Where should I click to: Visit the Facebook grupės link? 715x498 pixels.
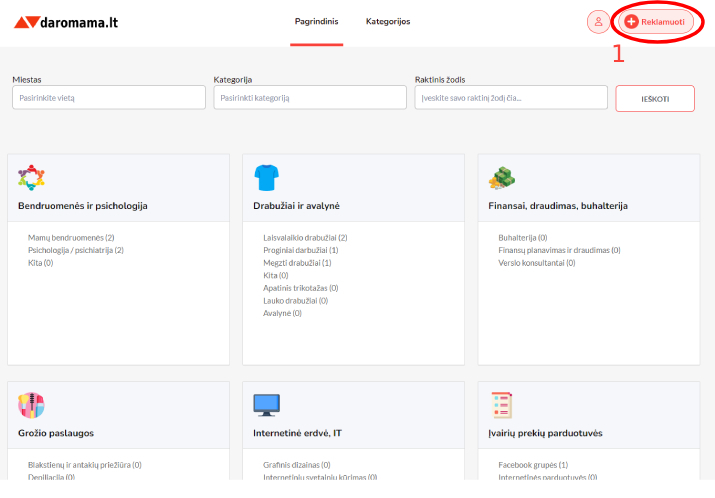(x=533, y=465)
